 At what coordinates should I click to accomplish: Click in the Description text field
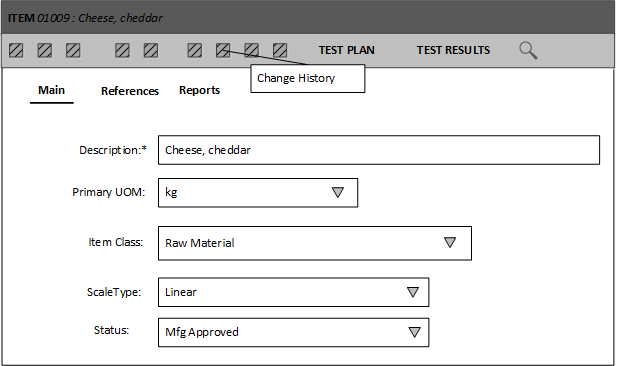(379, 150)
